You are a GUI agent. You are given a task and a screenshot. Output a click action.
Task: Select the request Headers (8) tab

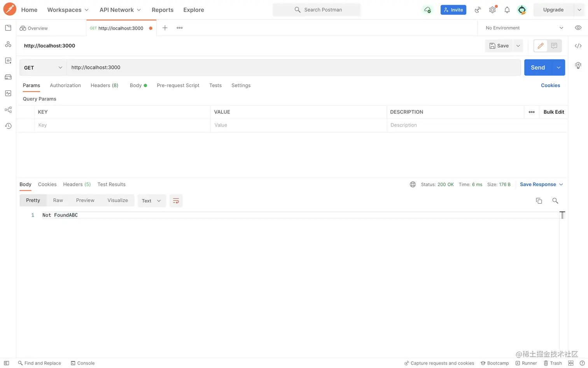click(x=105, y=85)
